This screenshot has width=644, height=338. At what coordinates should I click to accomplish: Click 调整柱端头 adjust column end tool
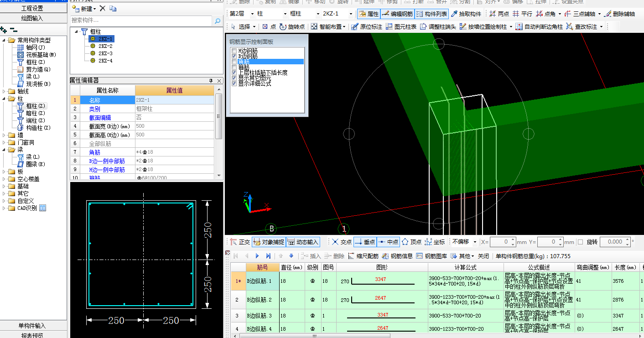pyautogui.click(x=438, y=27)
